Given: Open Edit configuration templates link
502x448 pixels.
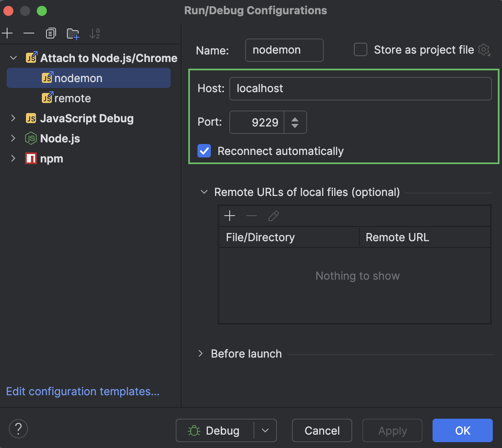Looking at the screenshot, I should point(82,391).
